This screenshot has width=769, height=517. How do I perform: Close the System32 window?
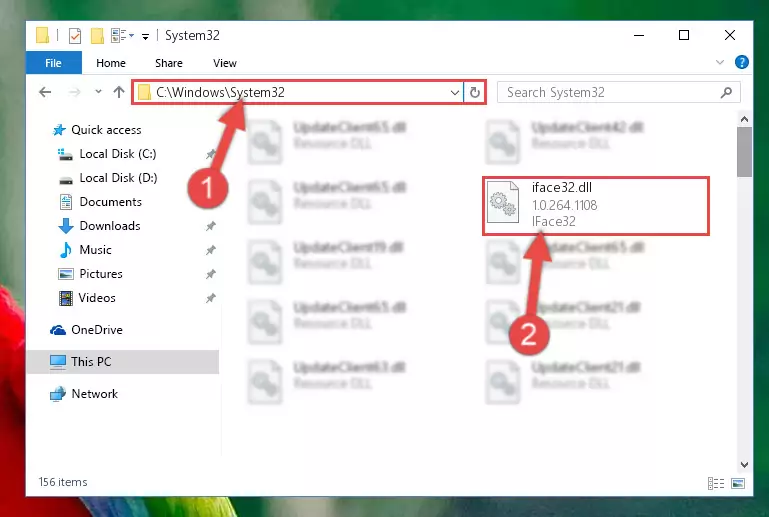pos(730,35)
